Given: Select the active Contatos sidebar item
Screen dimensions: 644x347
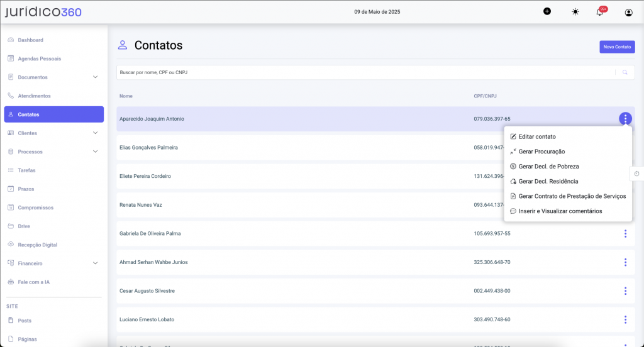Looking at the screenshot, I should tap(54, 114).
